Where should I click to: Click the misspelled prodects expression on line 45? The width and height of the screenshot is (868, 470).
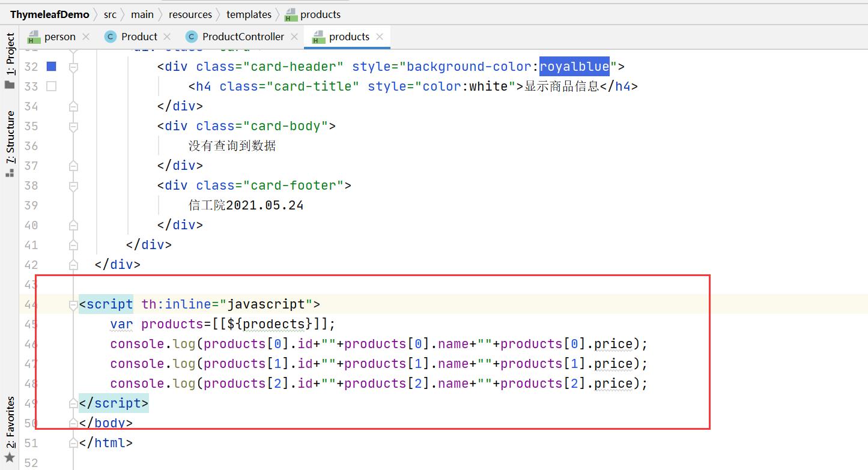click(x=275, y=324)
